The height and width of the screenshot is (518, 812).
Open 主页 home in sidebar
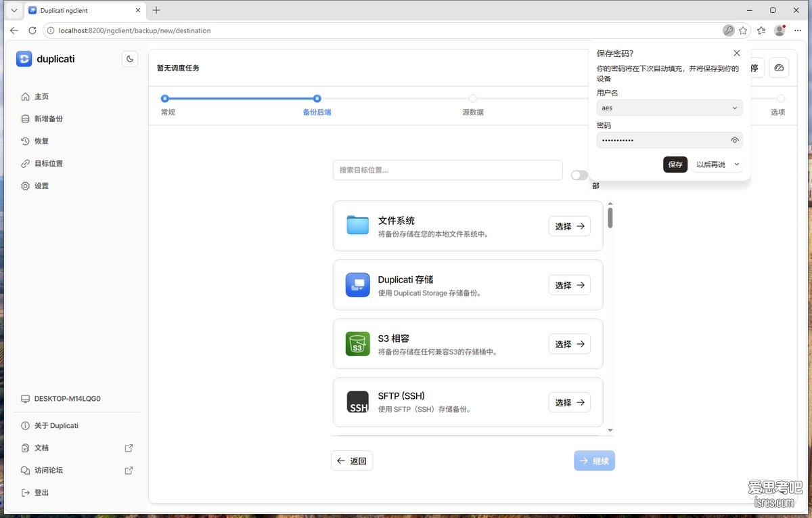coord(35,97)
